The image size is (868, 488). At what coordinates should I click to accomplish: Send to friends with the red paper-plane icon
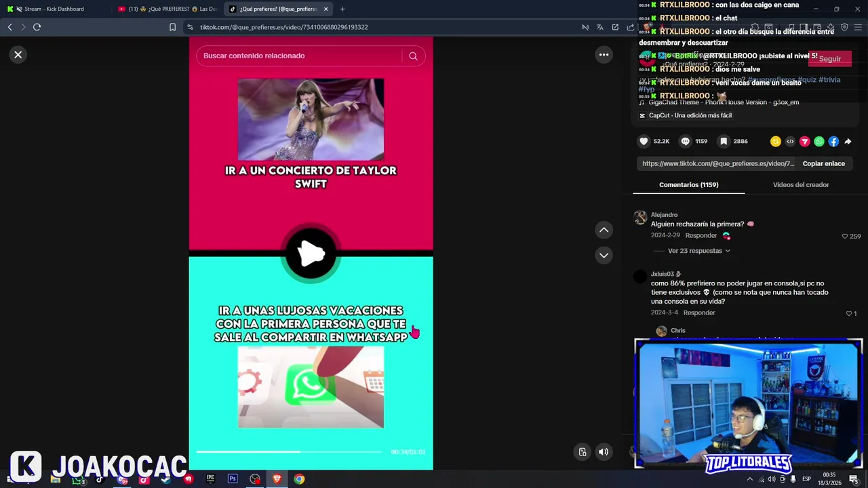[805, 142]
